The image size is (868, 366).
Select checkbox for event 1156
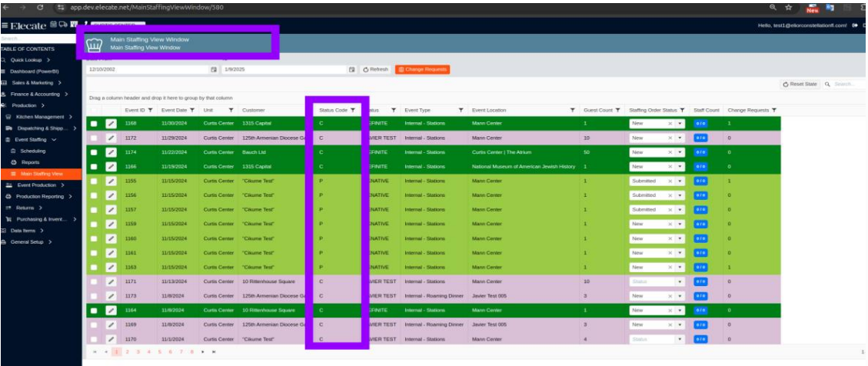point(94,195)
